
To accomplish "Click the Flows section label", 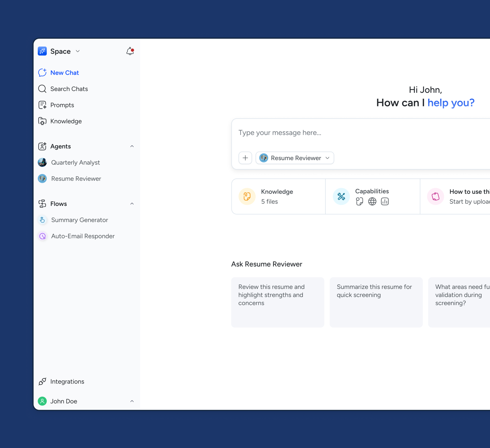I will coord(59,204).
